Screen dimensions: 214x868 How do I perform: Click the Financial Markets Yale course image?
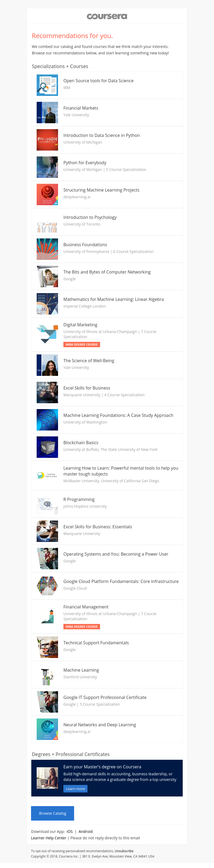coord(47,113)
